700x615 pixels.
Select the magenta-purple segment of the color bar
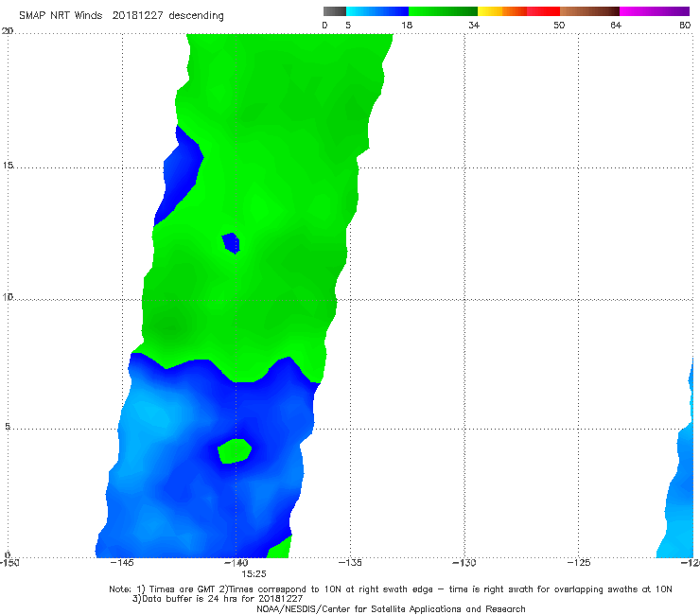(655, 11)
